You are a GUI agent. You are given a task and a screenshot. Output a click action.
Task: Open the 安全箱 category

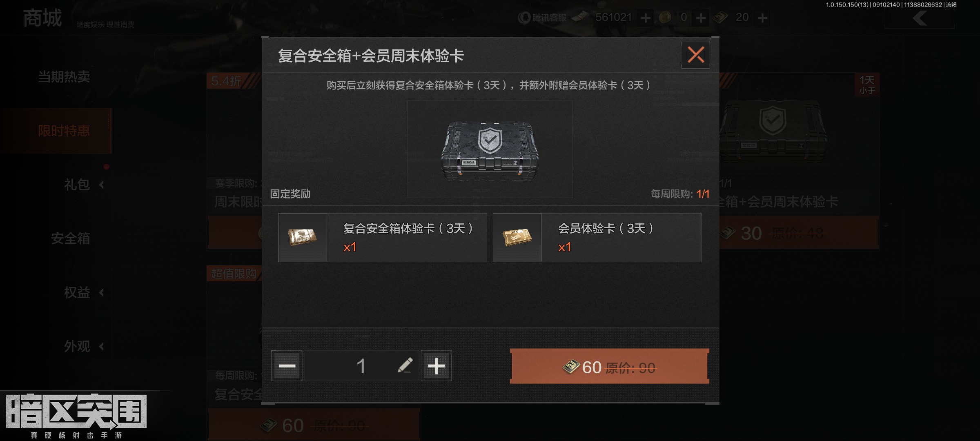70,238
